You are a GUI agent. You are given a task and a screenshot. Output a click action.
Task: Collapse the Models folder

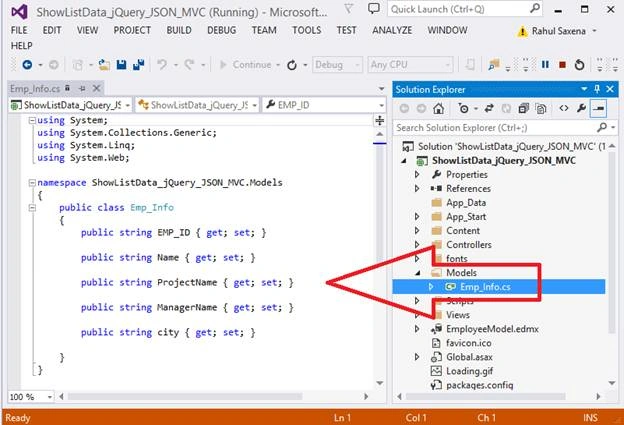[417, 273]
